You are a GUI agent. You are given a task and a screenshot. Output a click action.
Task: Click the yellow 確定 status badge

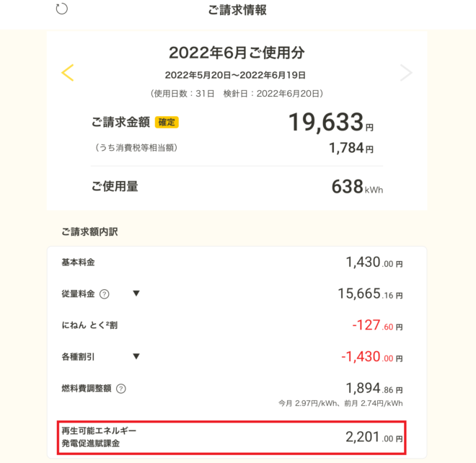click(167, 123)
